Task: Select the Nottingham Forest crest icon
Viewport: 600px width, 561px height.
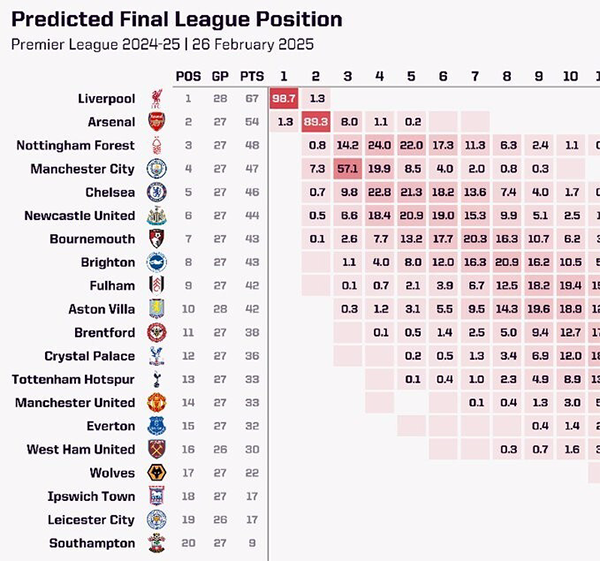Action: click(156, 145)
